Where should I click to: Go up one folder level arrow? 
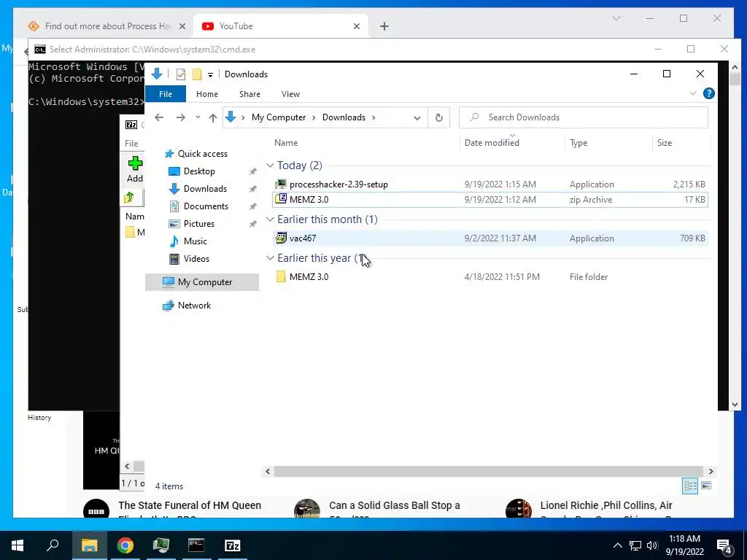213,117
